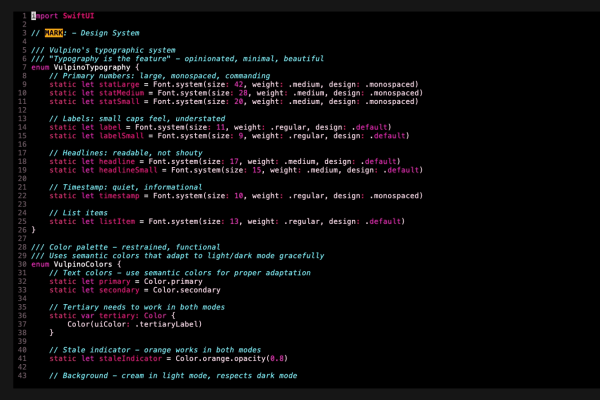Click Color.secondary on line 33
The width and height of the screenshot is (600, 400).
(187, 290)
